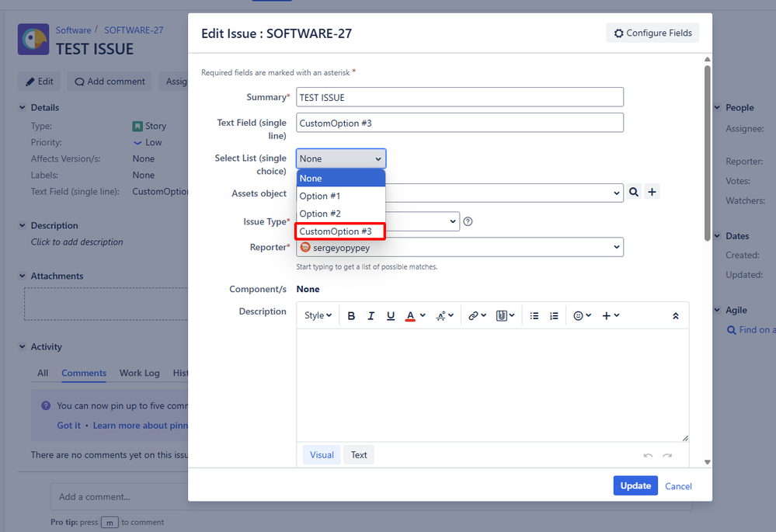Open the insert more plus menu
Image resolution: width=776 pixels, height=532 pixels.
tap(611, 316)
